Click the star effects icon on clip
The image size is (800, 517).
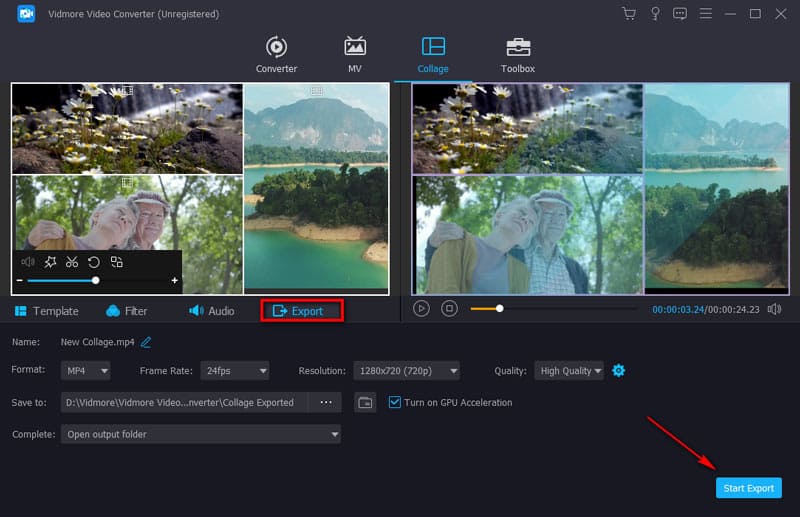coord(50,262)
